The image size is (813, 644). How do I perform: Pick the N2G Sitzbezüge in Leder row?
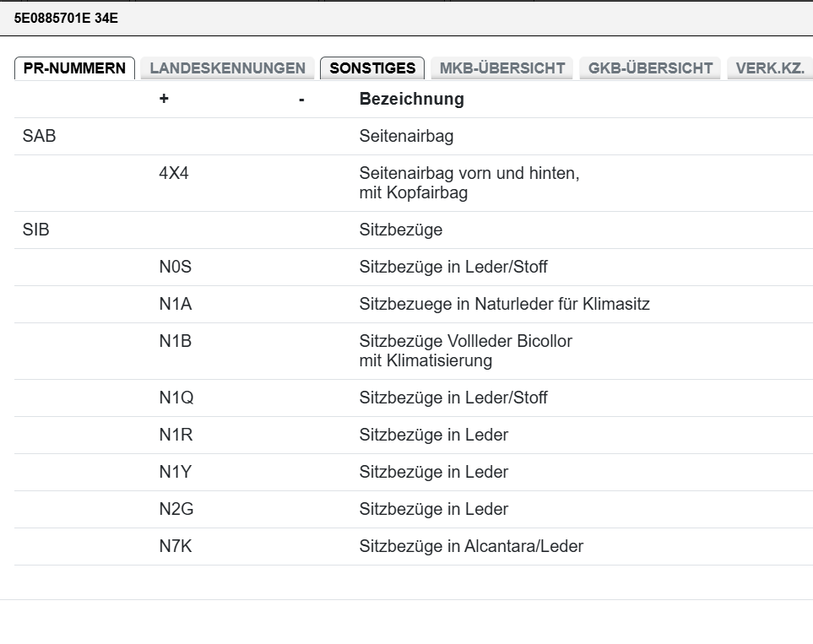[433, 509]
